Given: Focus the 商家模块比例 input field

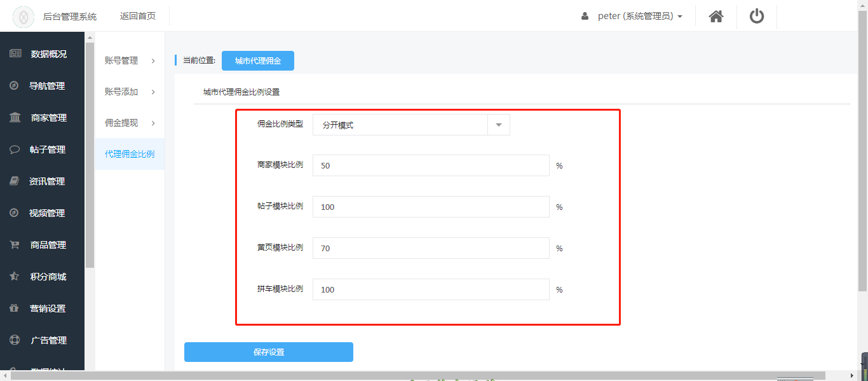Looking at the screenshot, I should (x=431, y=165).
